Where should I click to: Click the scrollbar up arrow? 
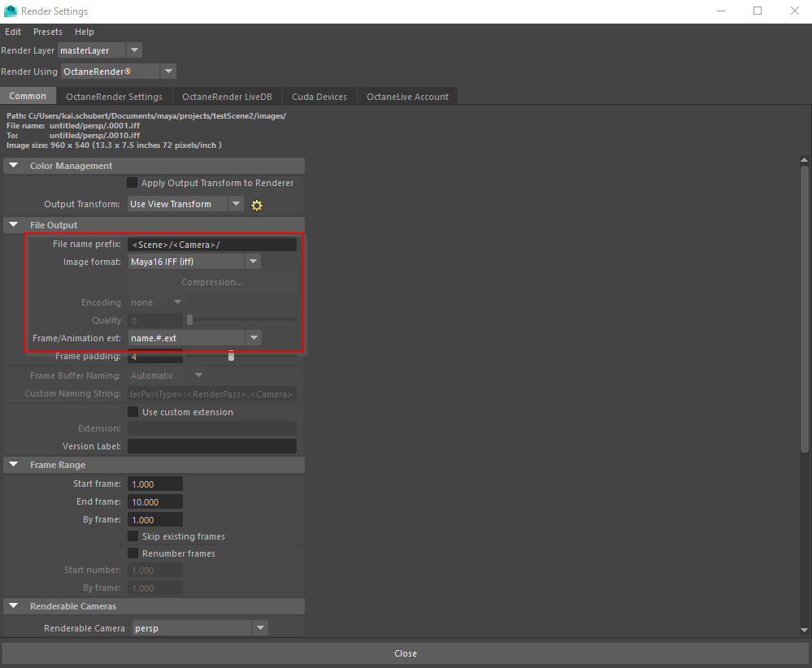point(804,159)
